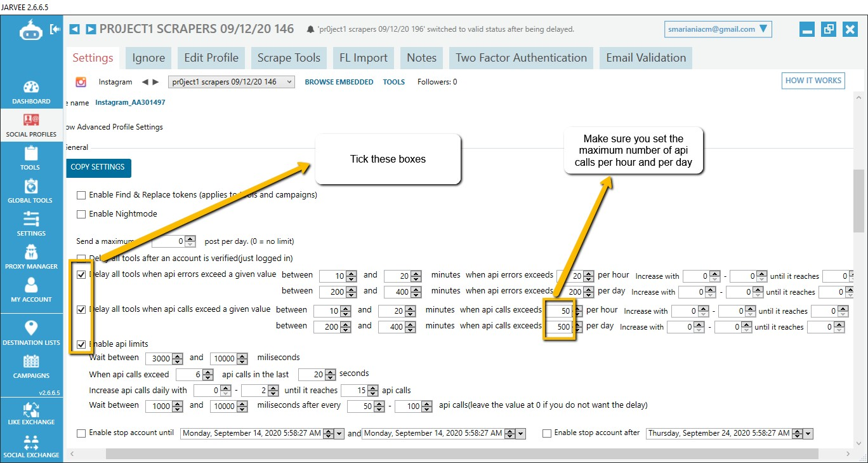The image size is (868, 463).
Task: Open the stop account after date dropdown
Action: point(808,434)
